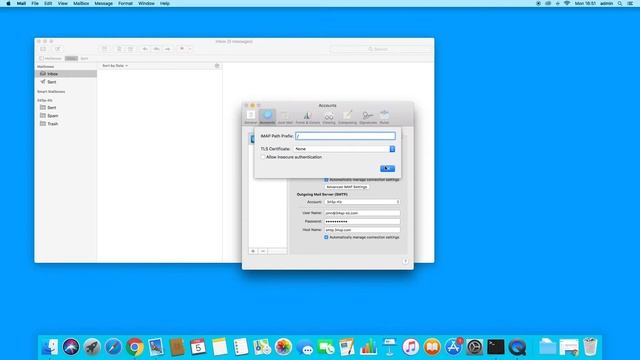The height and width of the screenshot is (360, 640).
Task: Open Safari from the Dock
Action: [x=113, y=347]
